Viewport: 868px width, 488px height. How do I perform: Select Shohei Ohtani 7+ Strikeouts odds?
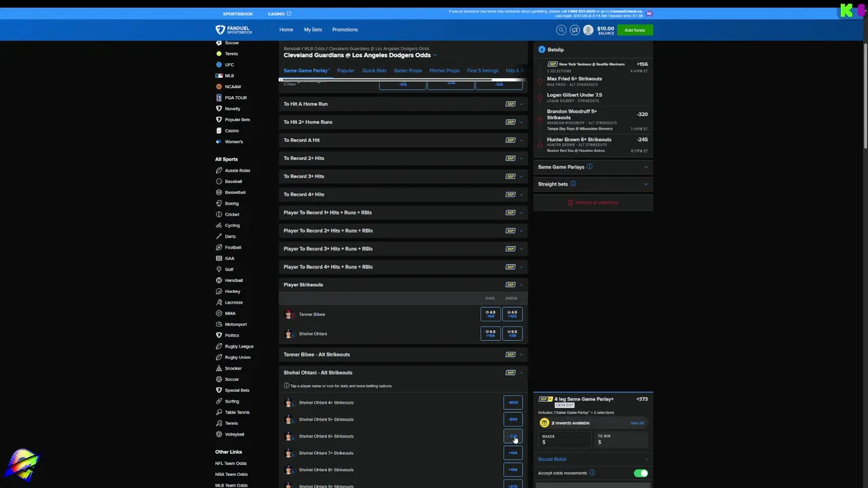pos(513,453)
